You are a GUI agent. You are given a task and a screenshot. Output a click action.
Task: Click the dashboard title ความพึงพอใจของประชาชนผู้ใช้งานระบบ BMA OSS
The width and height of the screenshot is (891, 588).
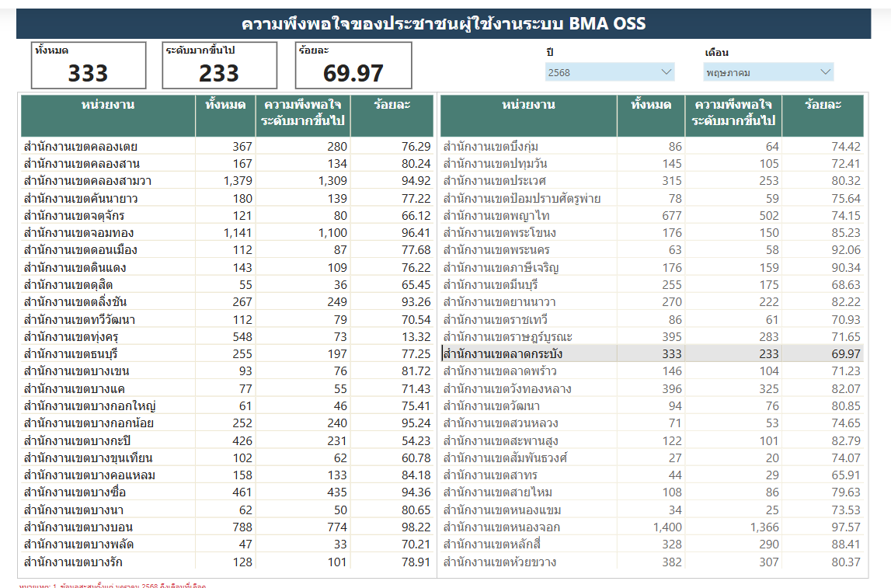pos(444,24)
